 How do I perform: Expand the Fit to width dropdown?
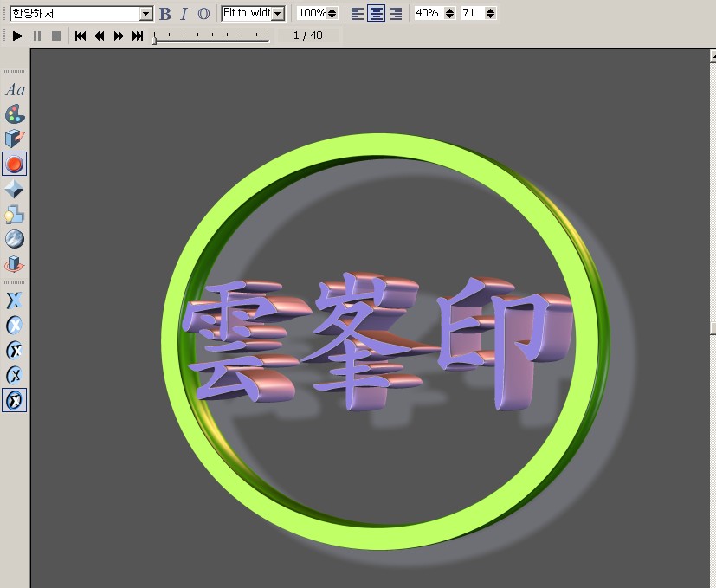click(278, 14)
